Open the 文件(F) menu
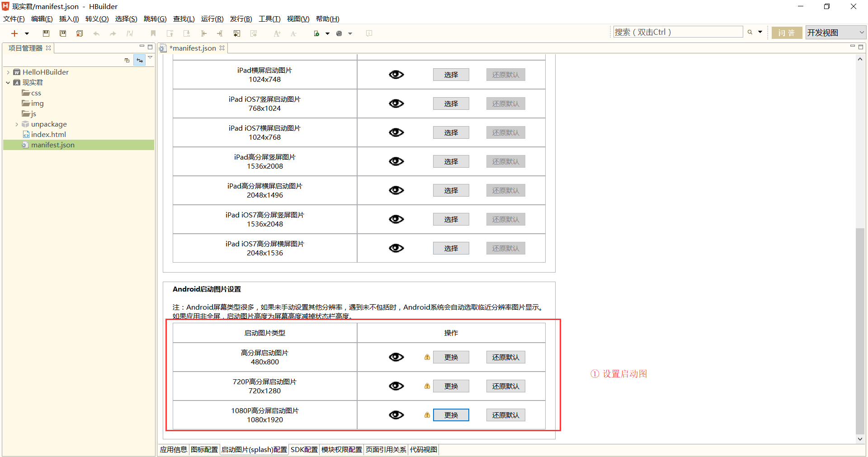Image resolution: width=868 pixels, height=457 pixels. click(x=14, y=19)
